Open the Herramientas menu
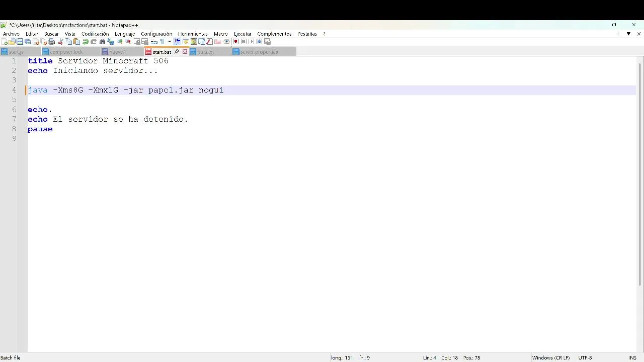 (193, 34)
